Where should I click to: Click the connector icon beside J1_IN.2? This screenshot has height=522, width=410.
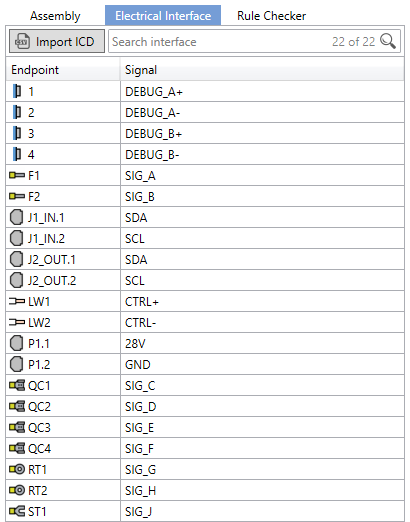coord(16,238)
